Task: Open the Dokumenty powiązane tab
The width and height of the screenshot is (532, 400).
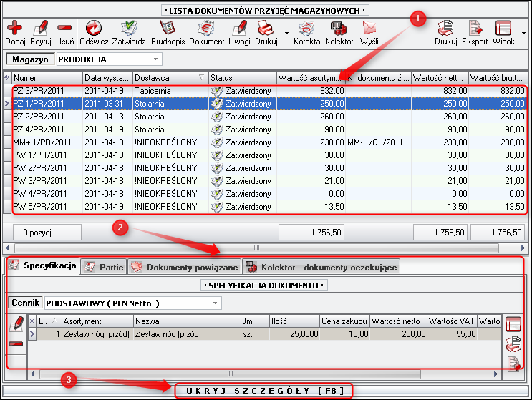Action: point(184,267)
